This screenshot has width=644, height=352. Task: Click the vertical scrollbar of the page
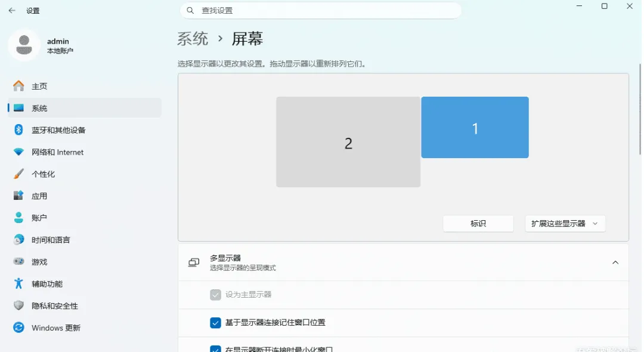(x=640, y=110)
